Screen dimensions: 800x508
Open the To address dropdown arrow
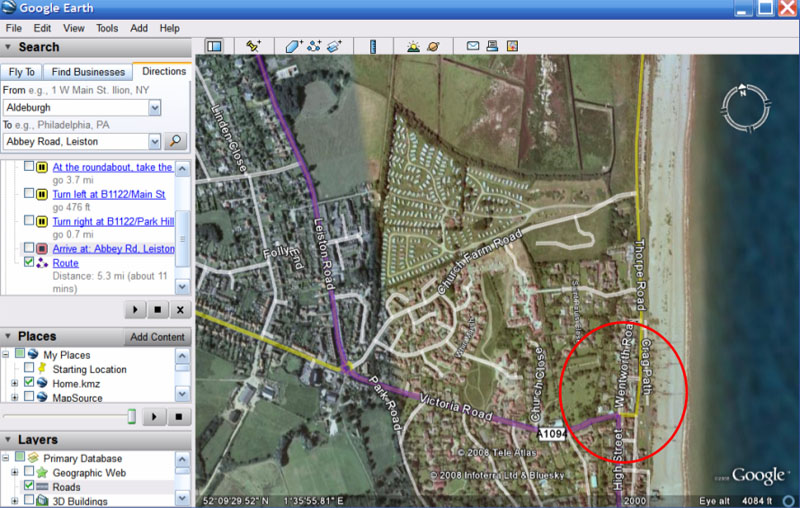tap(155, 141)
